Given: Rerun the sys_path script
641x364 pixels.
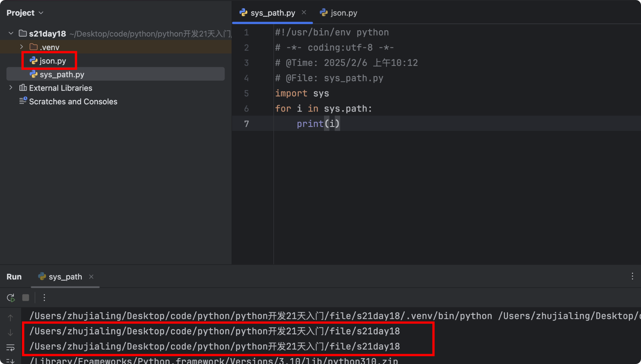Looking at the screenshot, I should [x=11, y=298].
